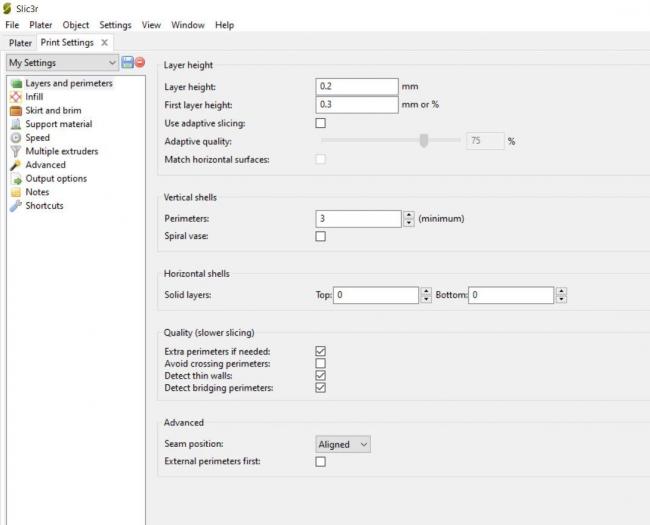Image resolution: width=650 pixels, height=525 pixels.
Task: Enable Avoid crossing perimeters option
Action: pos(321,363)
